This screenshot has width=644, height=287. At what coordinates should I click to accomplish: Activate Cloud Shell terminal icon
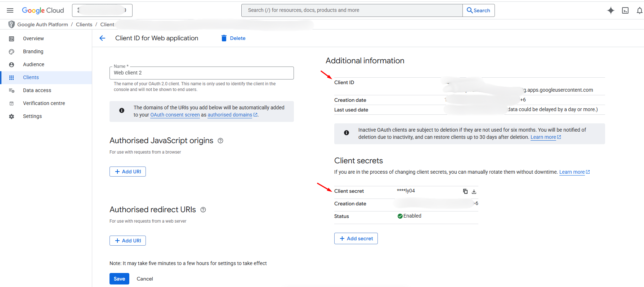coord(625,10)
